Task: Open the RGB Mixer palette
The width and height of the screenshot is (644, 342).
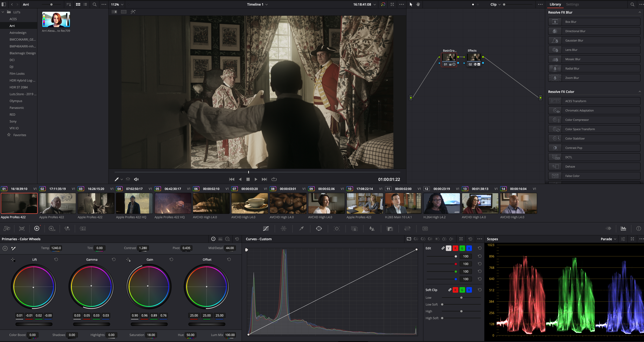Action: click(67, 228)
